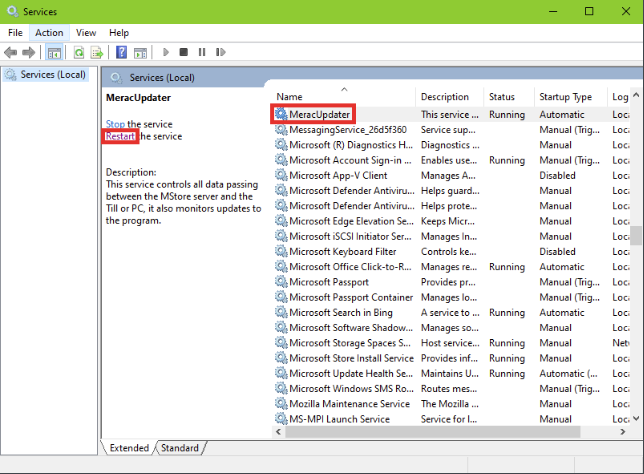The width and height of the screenshot is (644, 474).
Task: Select Microsoft iSCSI Initiator Ser... service
Action: point(451,236)
